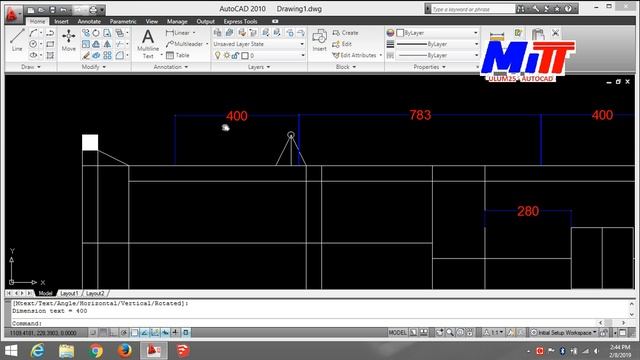
Task: Select the Rotate modify tool
Action: click(96, 33)
